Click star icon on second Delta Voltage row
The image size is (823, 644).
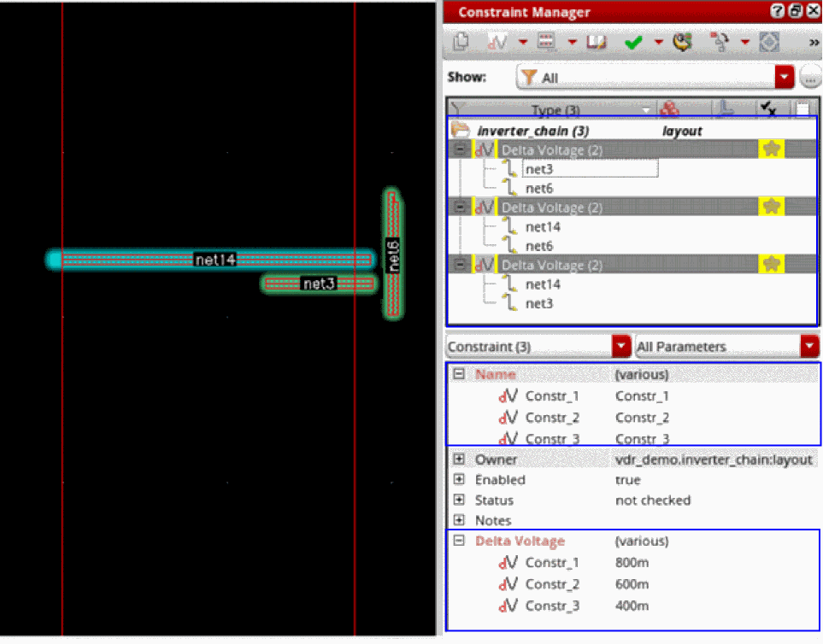[771, 207]
